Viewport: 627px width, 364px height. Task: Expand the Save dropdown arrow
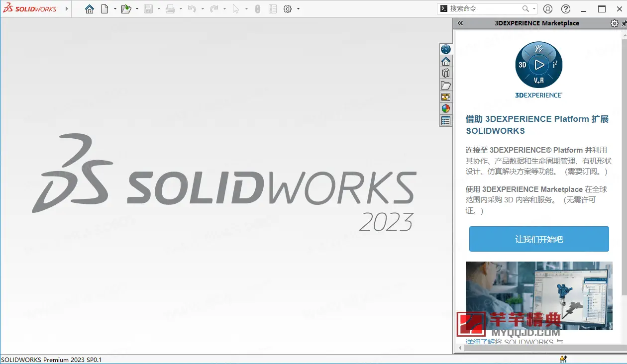(x=159, y=8)
